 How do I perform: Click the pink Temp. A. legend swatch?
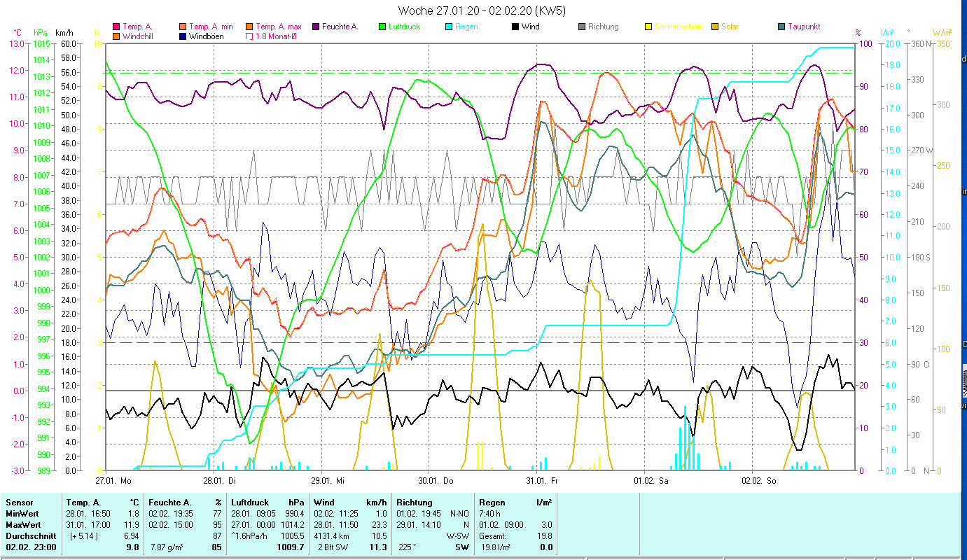[x=116, y=27]
